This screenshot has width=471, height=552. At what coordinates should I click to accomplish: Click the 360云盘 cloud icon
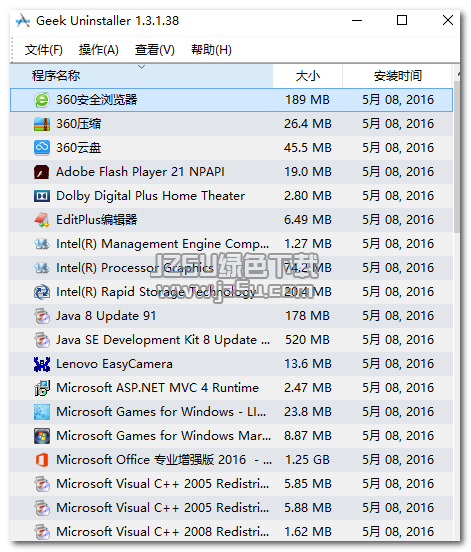[x=42, y=148]
